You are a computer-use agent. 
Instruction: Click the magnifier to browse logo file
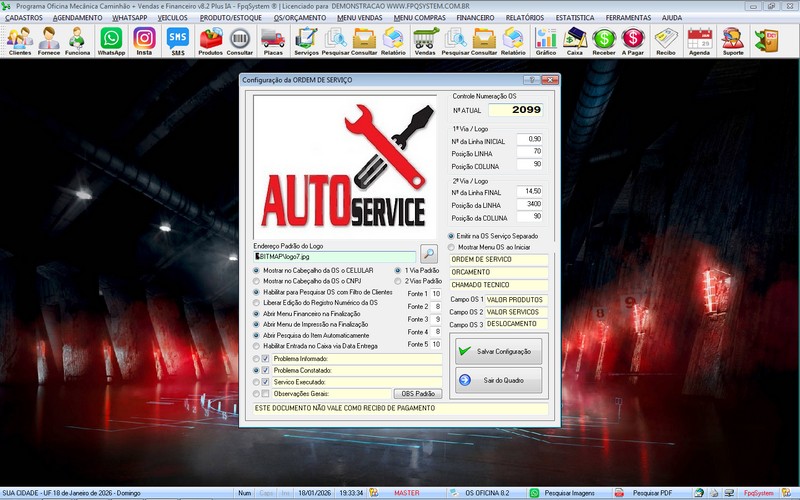coord(429,254)
